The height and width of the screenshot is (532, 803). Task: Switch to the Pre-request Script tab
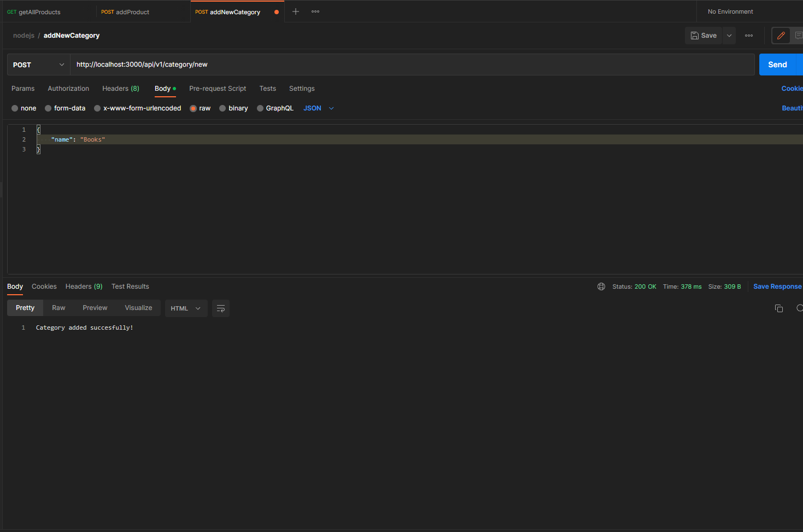tap(218, 88)
